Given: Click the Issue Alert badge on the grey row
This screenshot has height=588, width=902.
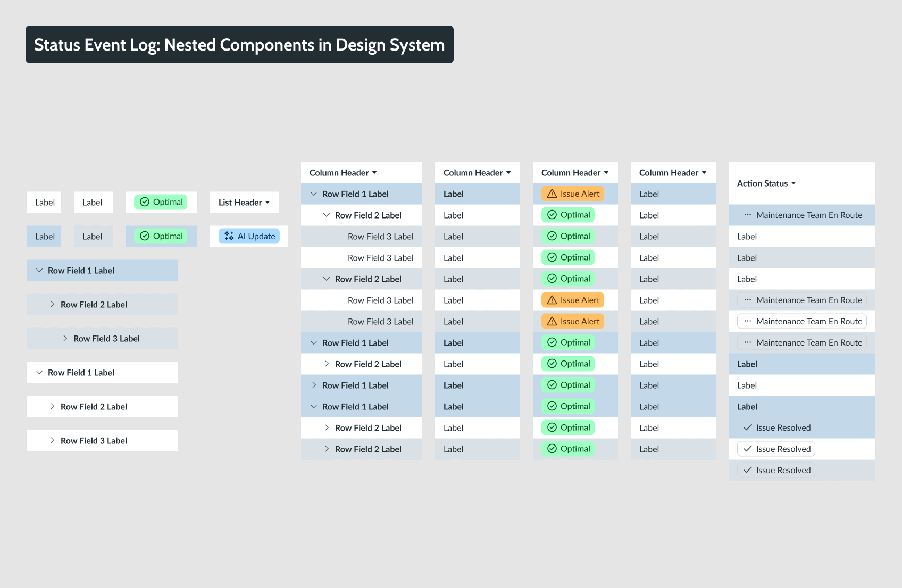Looking at the screenshot, I should pos(573,321).
